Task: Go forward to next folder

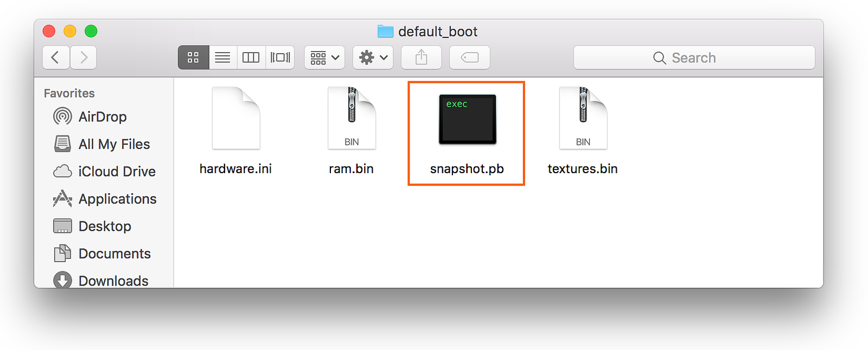Action: click(x=83, y=58)
